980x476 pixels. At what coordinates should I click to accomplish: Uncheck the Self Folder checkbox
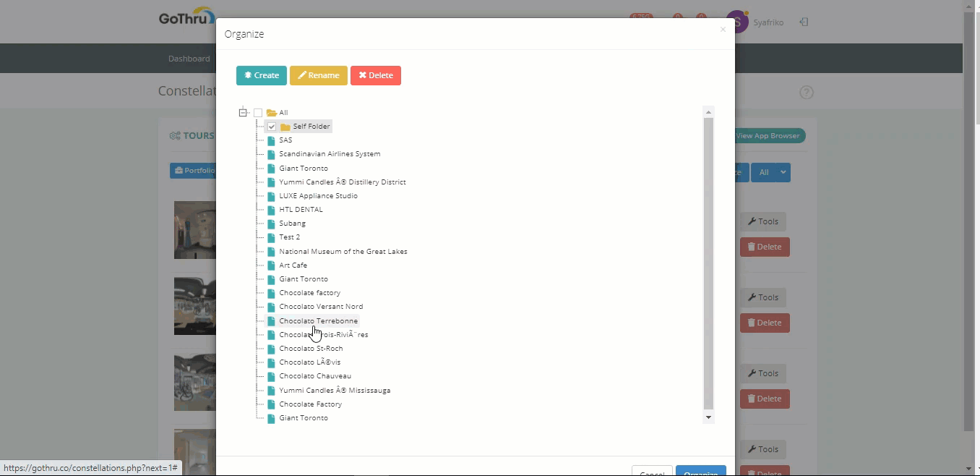click(x=272, y=127)
